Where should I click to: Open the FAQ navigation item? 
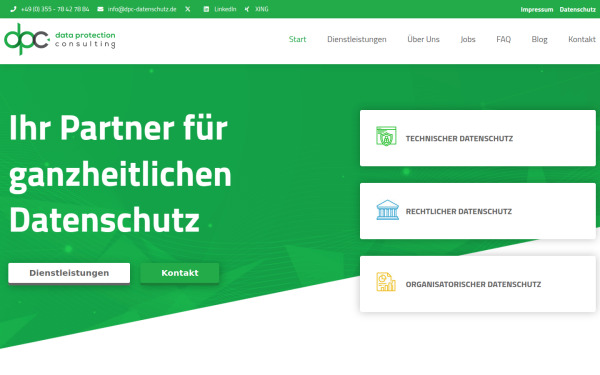coord(504,39)
